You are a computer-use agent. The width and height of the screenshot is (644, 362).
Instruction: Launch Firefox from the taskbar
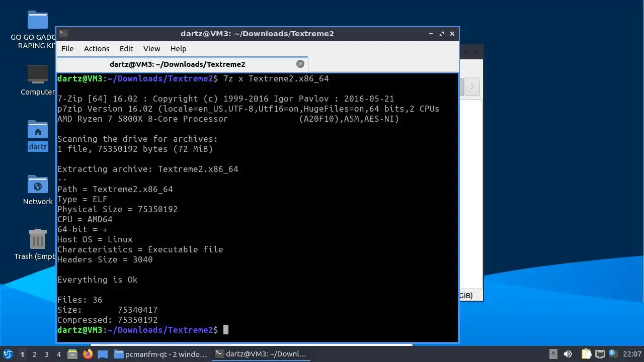(88, 354)
